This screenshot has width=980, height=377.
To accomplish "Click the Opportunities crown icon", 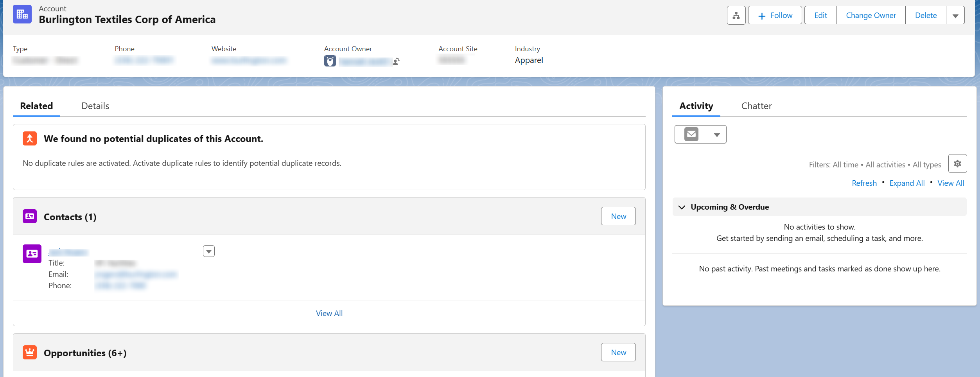I will 30,352.
